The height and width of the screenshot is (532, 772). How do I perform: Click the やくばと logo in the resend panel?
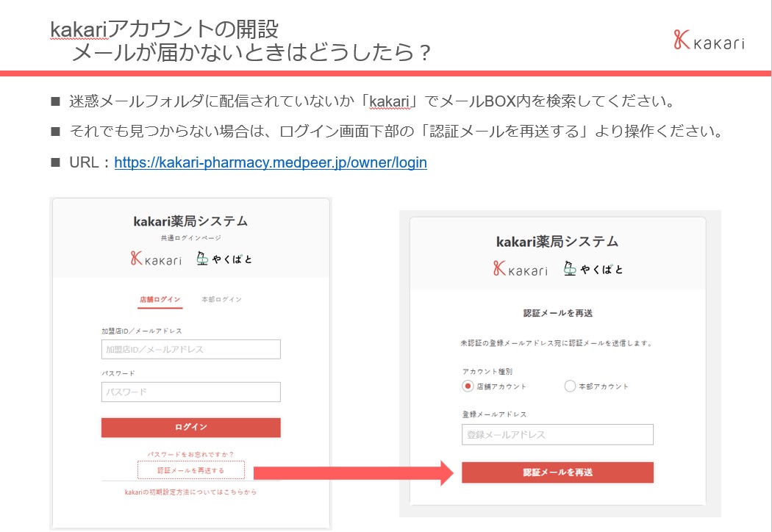[593, 269]
